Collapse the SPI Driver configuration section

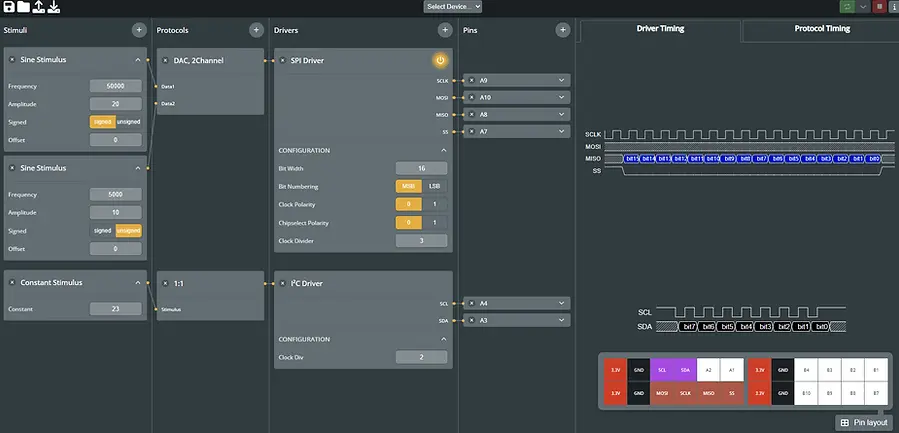pos(443,150)
